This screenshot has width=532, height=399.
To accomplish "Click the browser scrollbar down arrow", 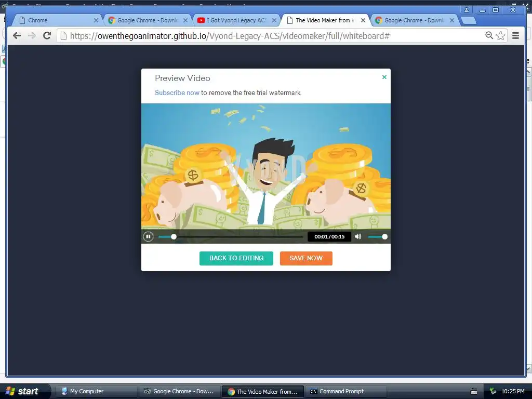I will click(x=528, y=368).
